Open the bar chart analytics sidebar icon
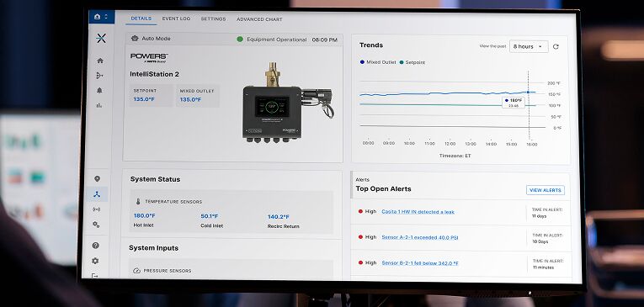The image size is (644, 307). coord(99,105)
